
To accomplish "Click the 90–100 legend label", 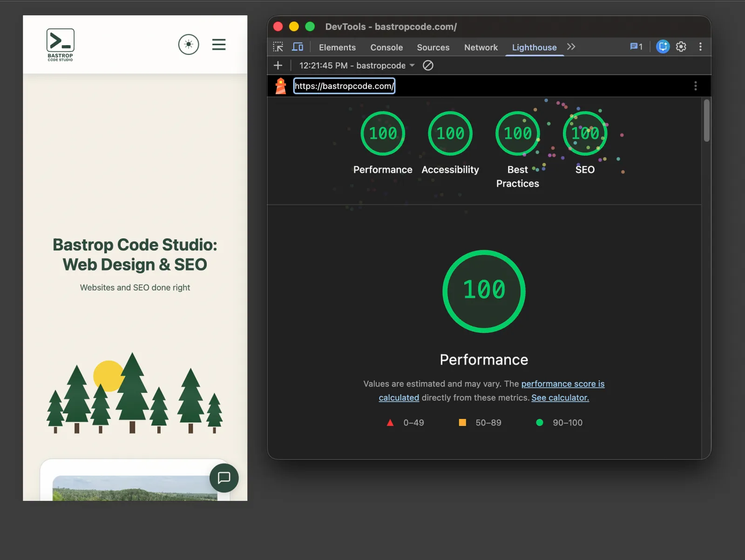I will point(568,423).
